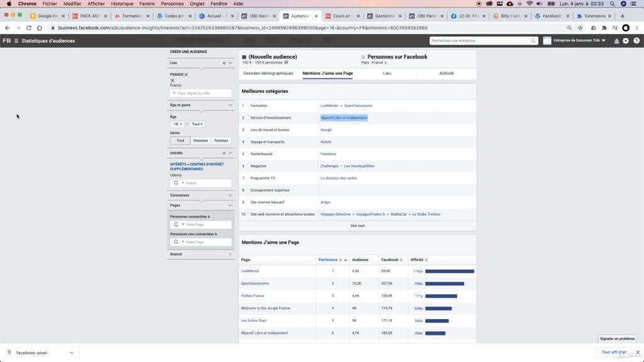Viewport: 644px width, 362px height.
Task: Click the notifications bell icon
Action: 616,41
